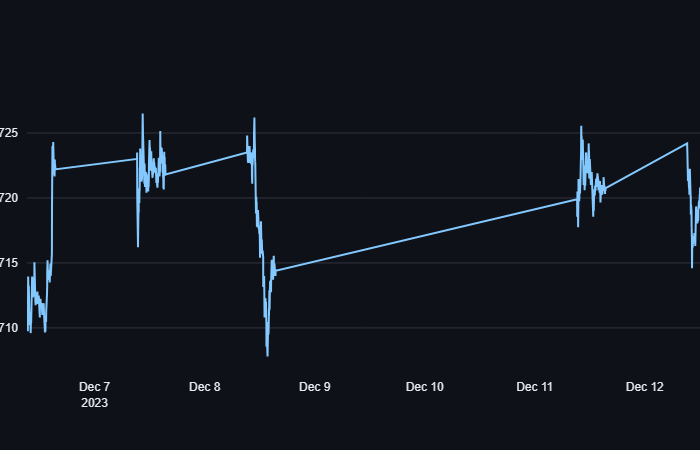This screenshot has width=700, height=450.
Task: Click the spike peak right after Dec 11
Action: click(581, 127)
